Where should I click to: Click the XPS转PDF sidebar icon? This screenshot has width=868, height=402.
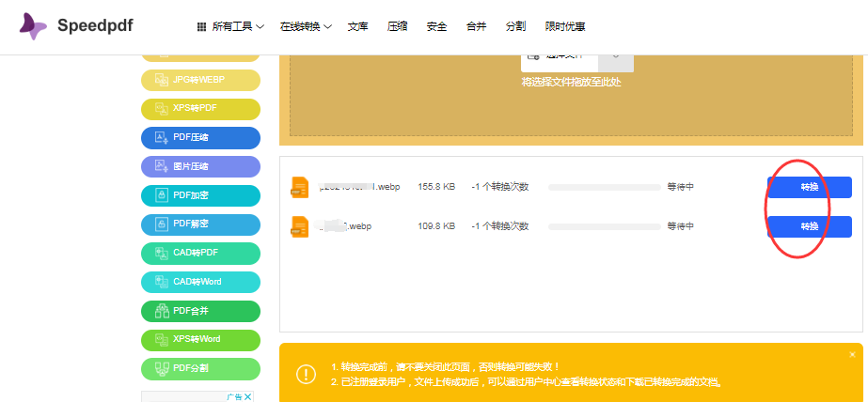[x=161, y=109]
